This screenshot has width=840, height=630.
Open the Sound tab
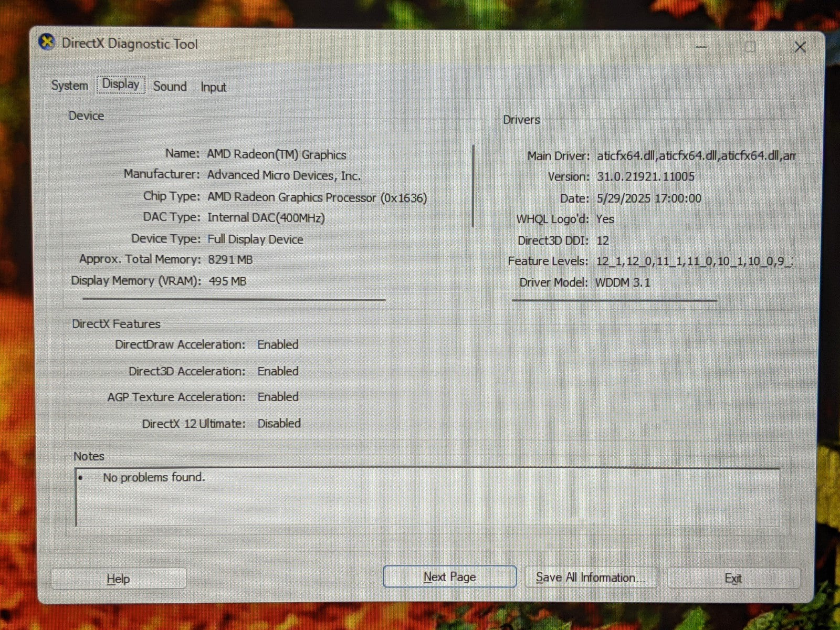pos(170,87)
